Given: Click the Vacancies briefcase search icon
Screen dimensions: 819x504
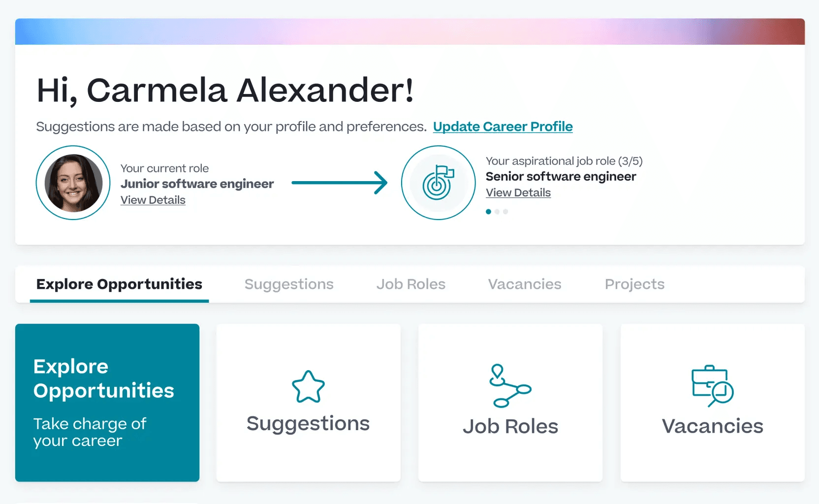Looking at the screenshot, I should [712, 386].
